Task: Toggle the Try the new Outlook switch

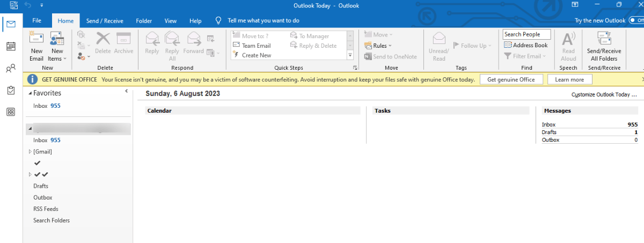Action: [636, 20]
